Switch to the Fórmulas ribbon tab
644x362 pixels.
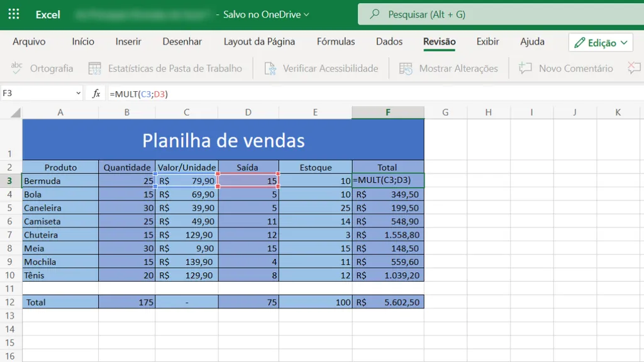[336, 41]
